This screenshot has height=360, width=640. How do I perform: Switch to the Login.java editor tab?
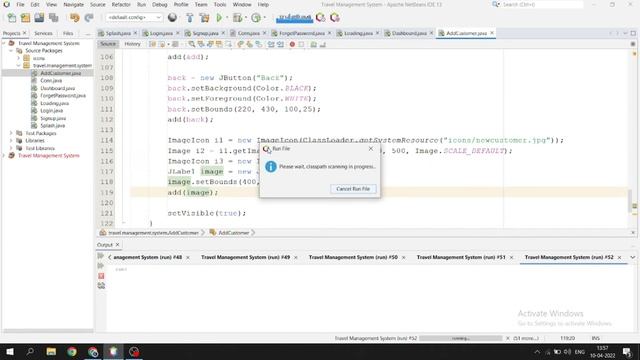[x=161, y=33]
